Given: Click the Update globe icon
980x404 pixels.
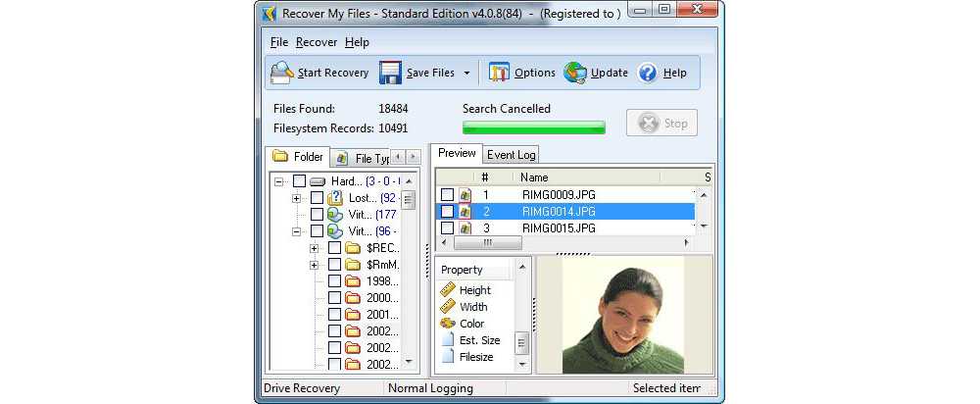Looking at the screenshot, I should [575, 73].
